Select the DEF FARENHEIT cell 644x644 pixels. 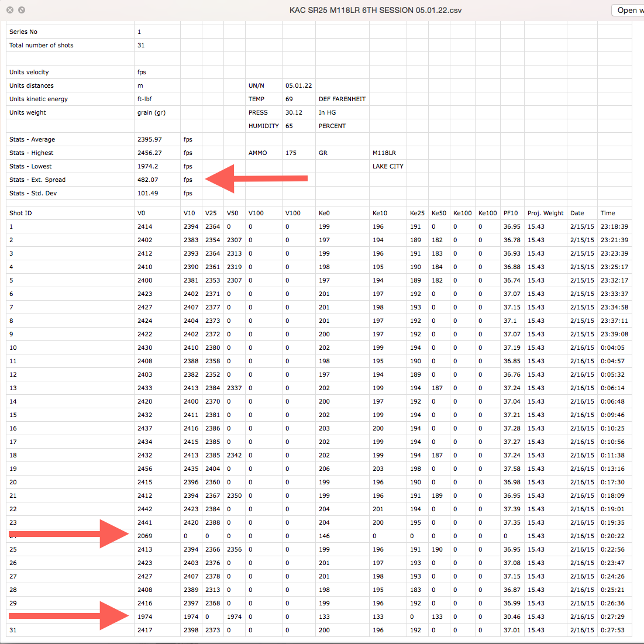click(x=342, y=99)
